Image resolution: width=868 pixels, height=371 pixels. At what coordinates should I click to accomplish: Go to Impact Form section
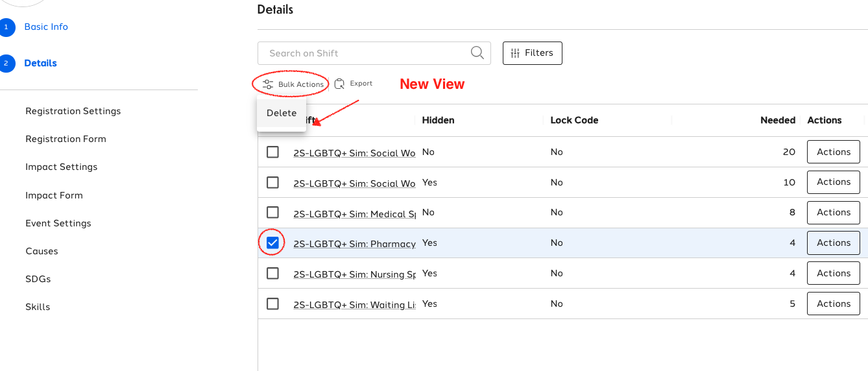54,195
